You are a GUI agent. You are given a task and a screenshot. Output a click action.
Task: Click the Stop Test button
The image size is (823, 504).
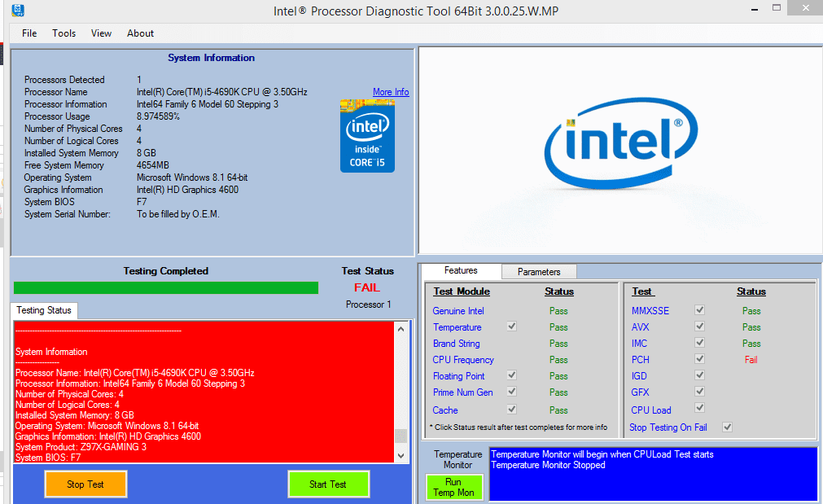85,484
